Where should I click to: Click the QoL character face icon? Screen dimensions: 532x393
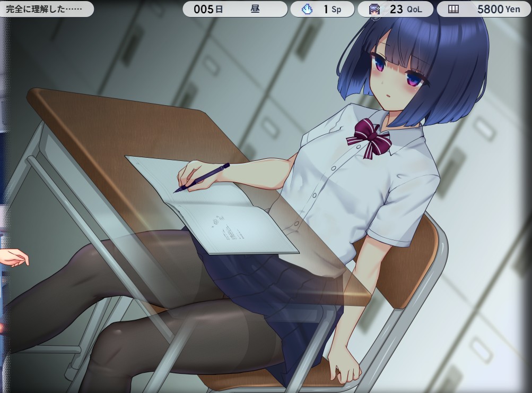[374, 9]
